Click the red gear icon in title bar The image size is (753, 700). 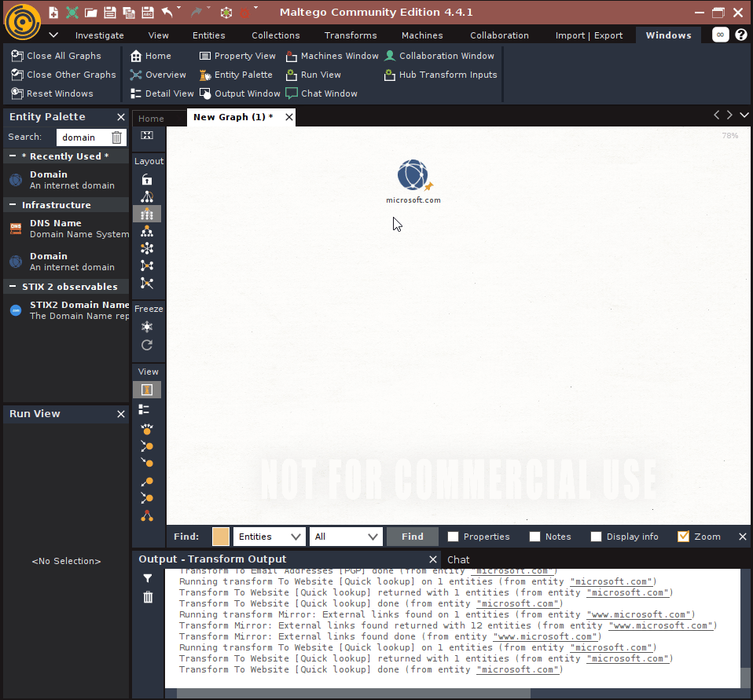click(x=244, y=13)
